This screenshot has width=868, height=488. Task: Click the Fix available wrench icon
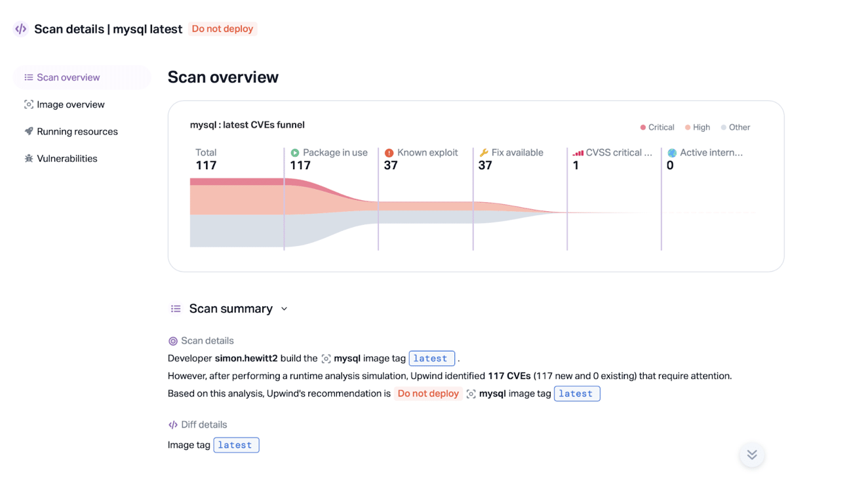(484, 153)
